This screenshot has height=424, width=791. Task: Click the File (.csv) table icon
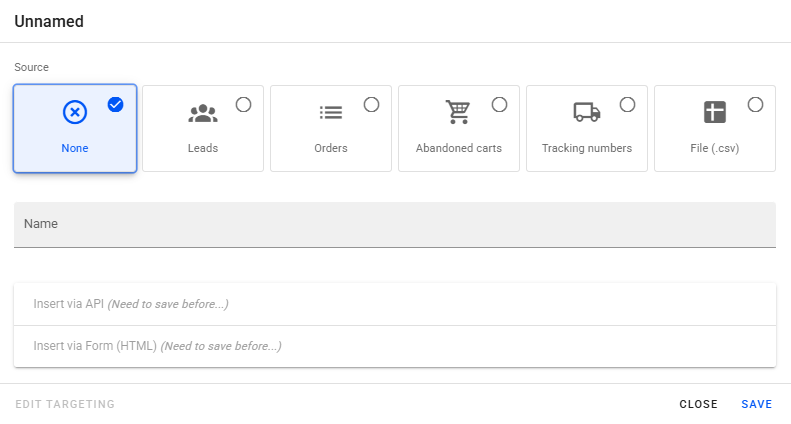coord(714,113)
